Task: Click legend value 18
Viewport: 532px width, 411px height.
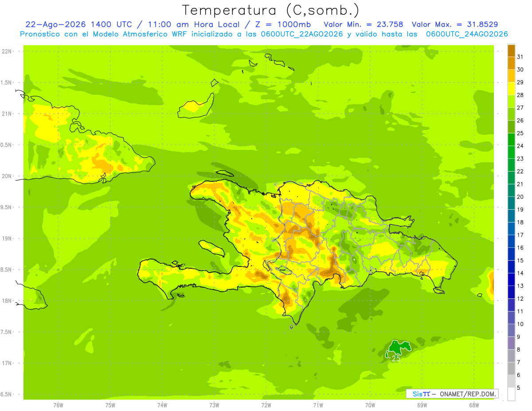Action: [520, 222]
